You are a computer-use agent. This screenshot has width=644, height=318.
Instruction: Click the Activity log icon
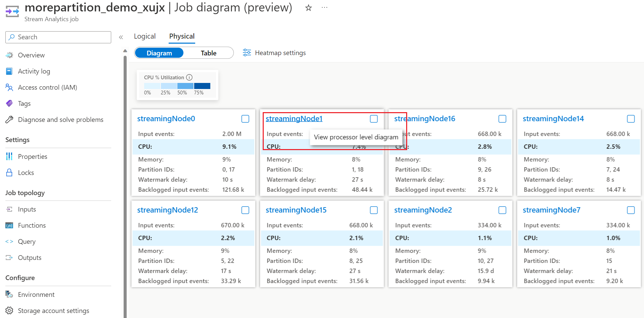pos(9,71)
